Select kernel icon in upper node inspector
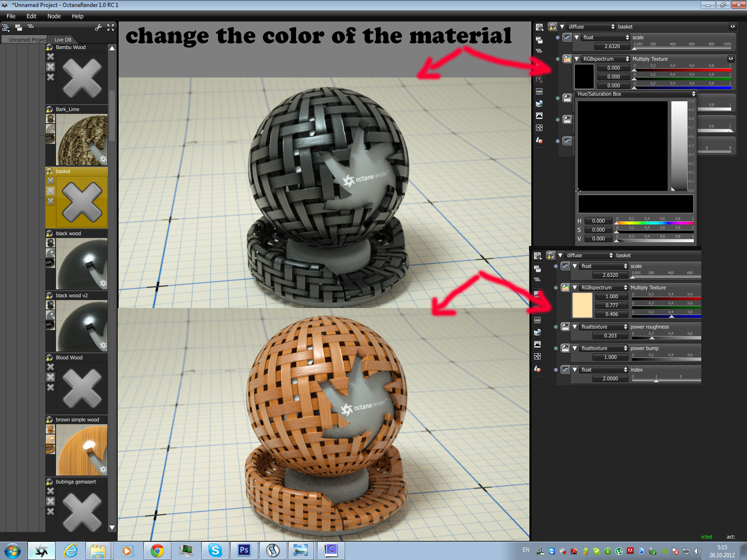The image size is (747, 560). [x=539, y=128]
